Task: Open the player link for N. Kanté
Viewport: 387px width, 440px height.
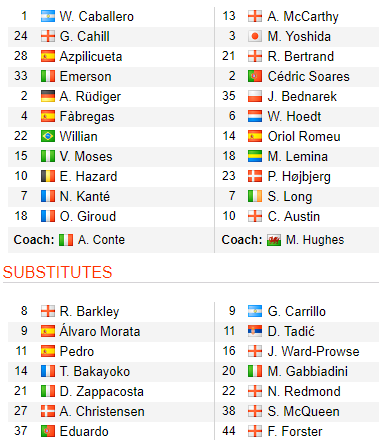Action: point(85,196)
